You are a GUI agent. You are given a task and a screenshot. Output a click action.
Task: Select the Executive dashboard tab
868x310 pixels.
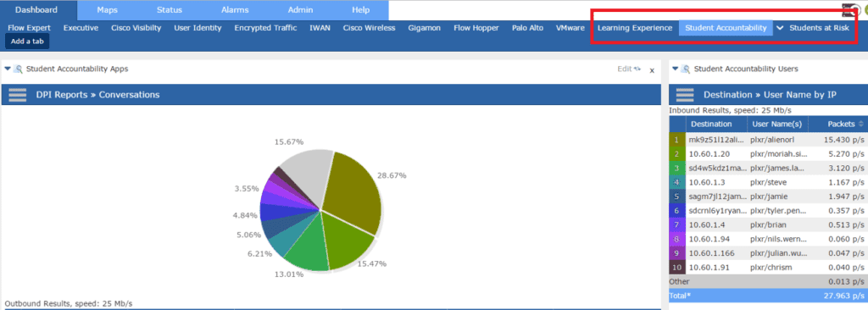(81, 28)
